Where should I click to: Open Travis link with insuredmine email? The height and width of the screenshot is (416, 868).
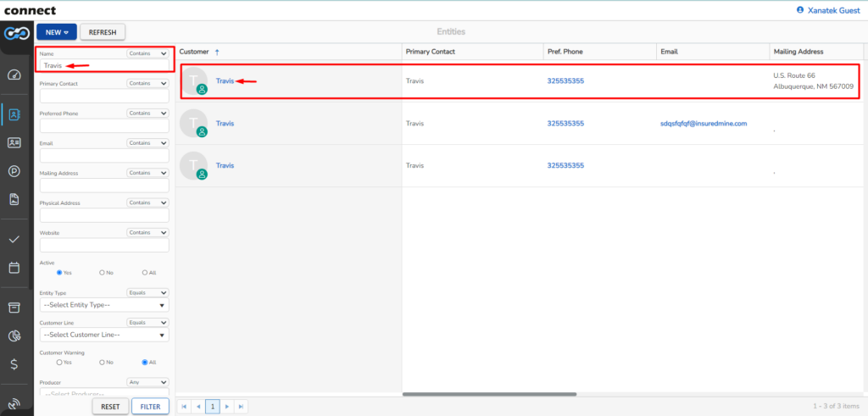pos(225,124)
